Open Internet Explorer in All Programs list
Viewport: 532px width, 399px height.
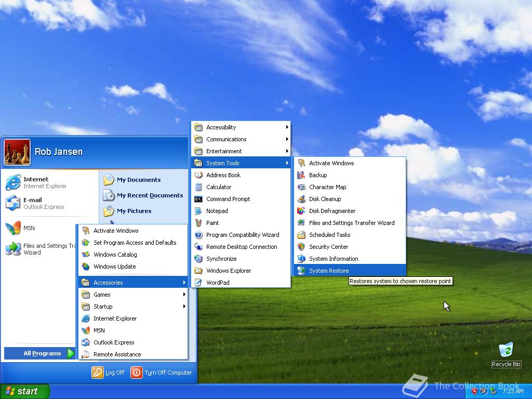133,318
